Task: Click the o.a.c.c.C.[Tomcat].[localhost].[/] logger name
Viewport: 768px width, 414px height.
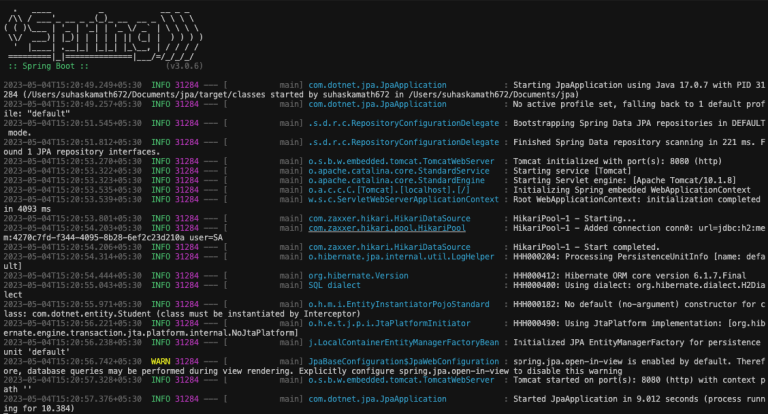Action: 389,190
